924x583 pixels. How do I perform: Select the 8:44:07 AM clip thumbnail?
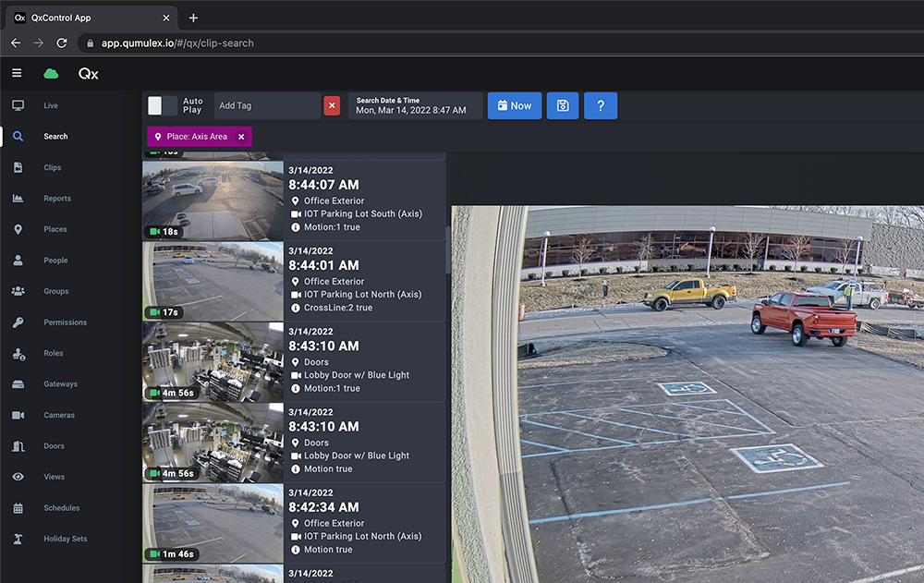pos(213,200)
